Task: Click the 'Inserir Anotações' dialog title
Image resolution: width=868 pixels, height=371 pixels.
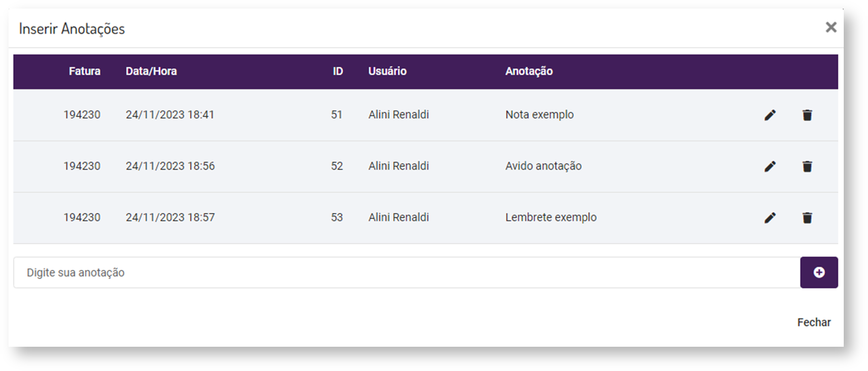Action: click(72, 29)
